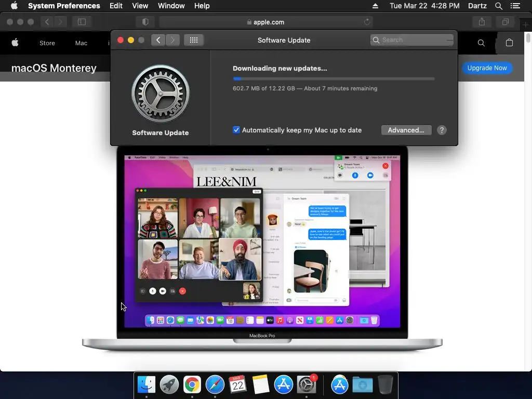Open Spotlight search in the menu bar

[498, 6]
